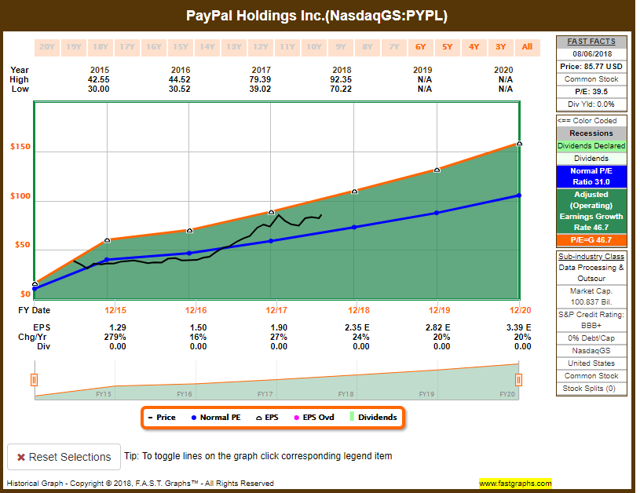
Task: Toggle the Normal PE legend item
Action: click(216, 417)
